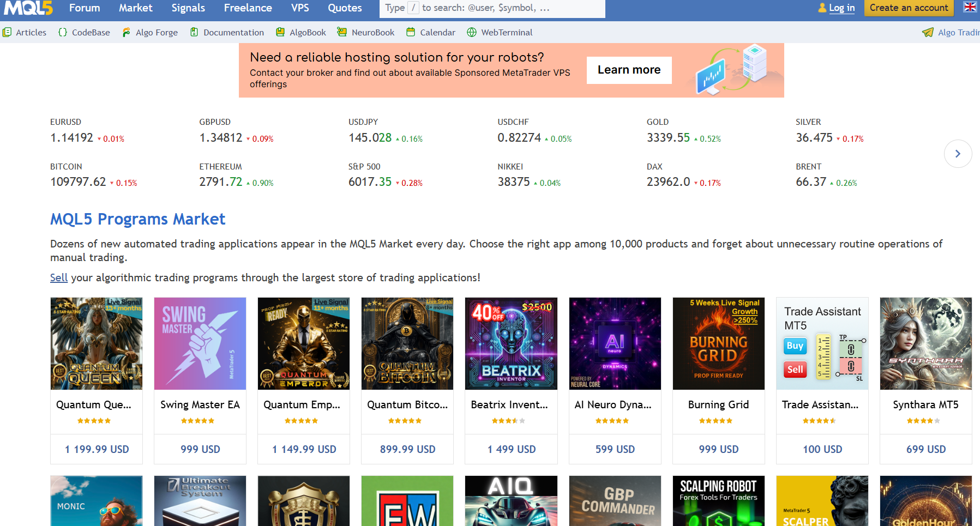Open the BITCOIN quote
The height and width of the screenshot is (526, 980).
(94, 175)
